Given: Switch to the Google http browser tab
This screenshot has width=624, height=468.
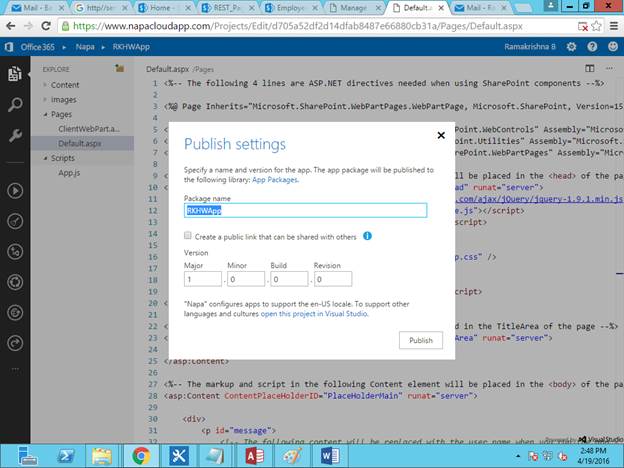Looking at the screenshot, I should [x=99, y=8].
